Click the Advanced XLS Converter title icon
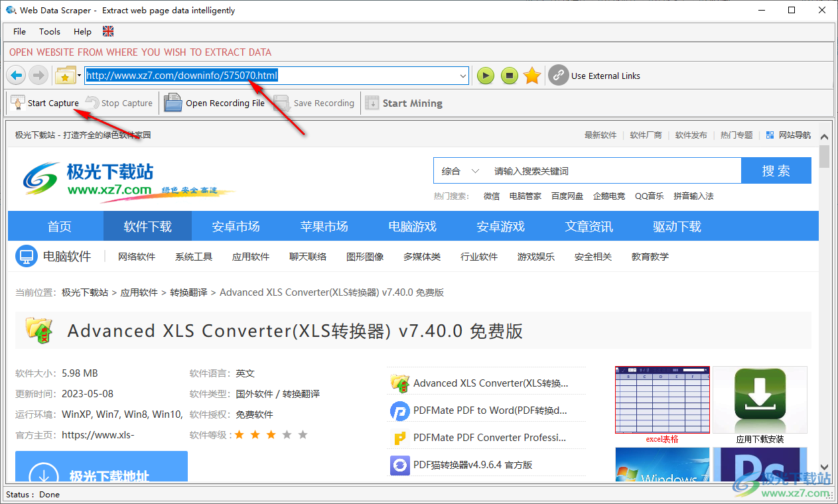 [x=38, y=330]
